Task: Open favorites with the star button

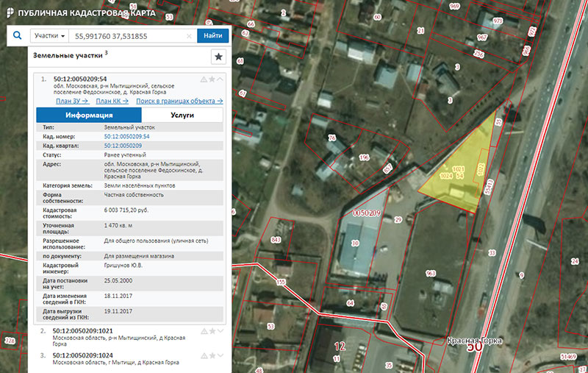Action: (218, 57)
